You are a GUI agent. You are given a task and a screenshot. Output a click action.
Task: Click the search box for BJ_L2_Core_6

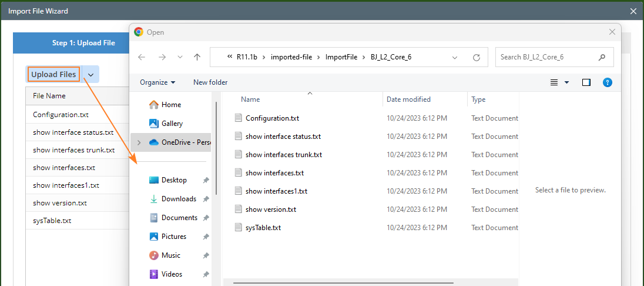(546, 57)
